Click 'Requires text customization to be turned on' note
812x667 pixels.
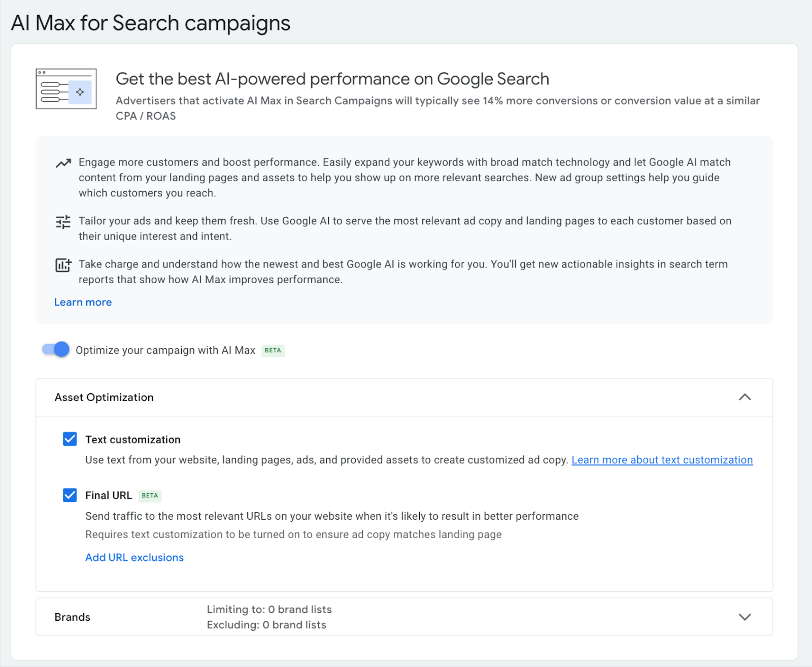[x=293, y=535]
